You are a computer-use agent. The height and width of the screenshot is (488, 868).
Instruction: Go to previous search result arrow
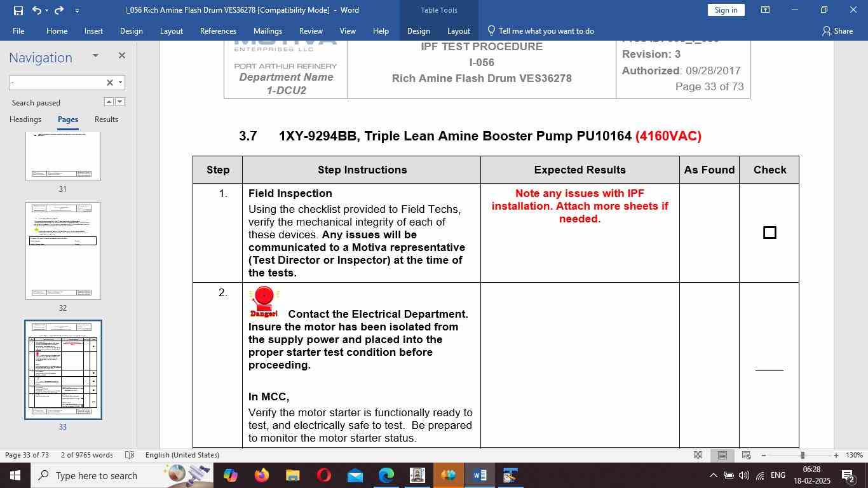[x=109, y=102]
